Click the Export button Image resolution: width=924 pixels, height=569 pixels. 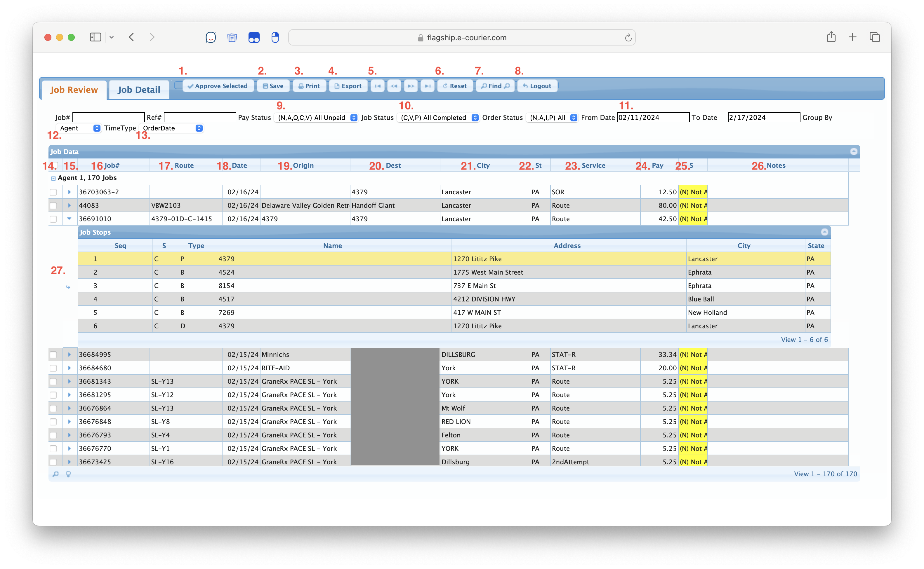tap(348, 86)
